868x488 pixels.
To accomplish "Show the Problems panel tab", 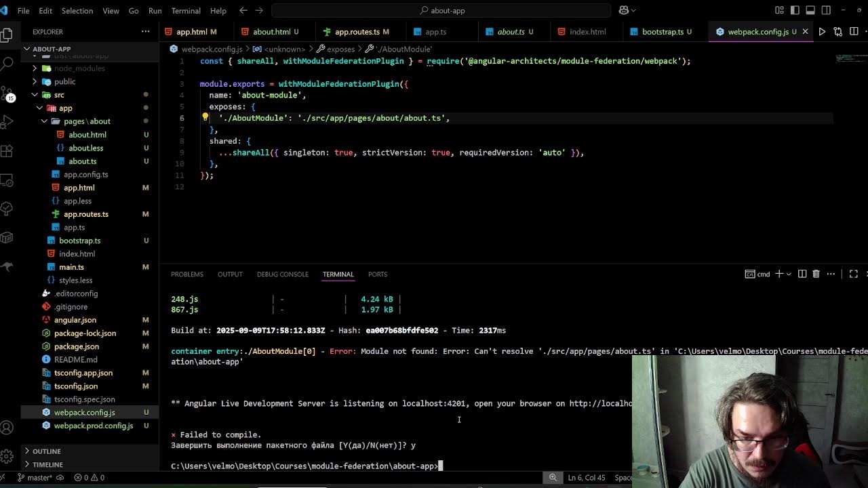I will [x=187, y=274].
